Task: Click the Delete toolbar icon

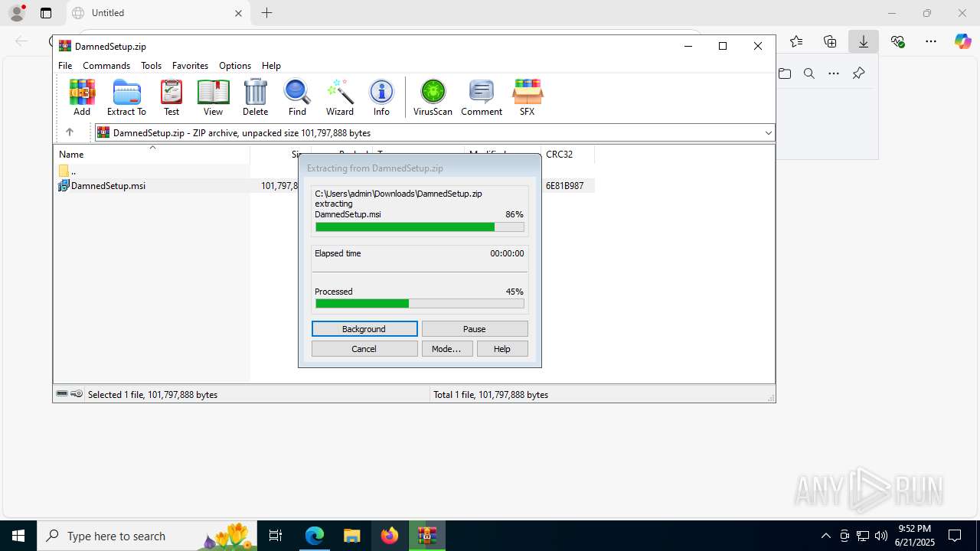Action: tap(255, 97)
